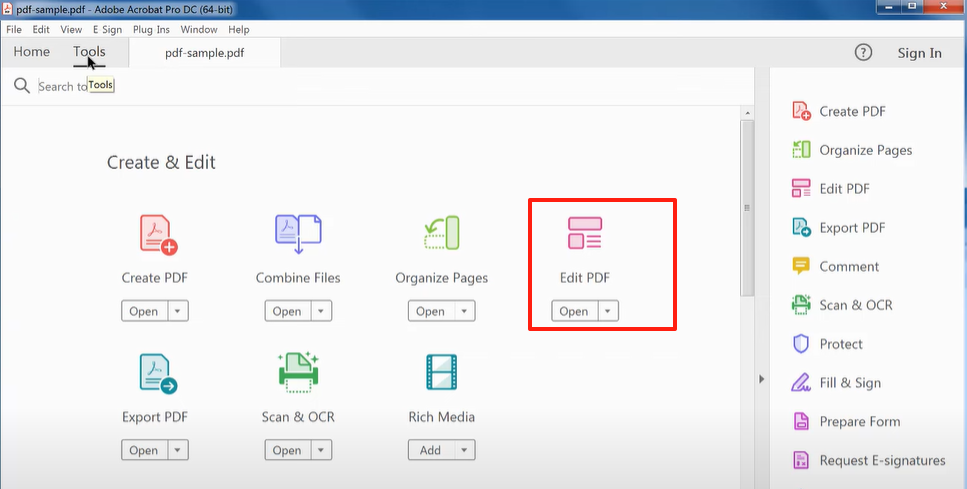Click the Open button under Organize Pages

click(x=430, y=311)
